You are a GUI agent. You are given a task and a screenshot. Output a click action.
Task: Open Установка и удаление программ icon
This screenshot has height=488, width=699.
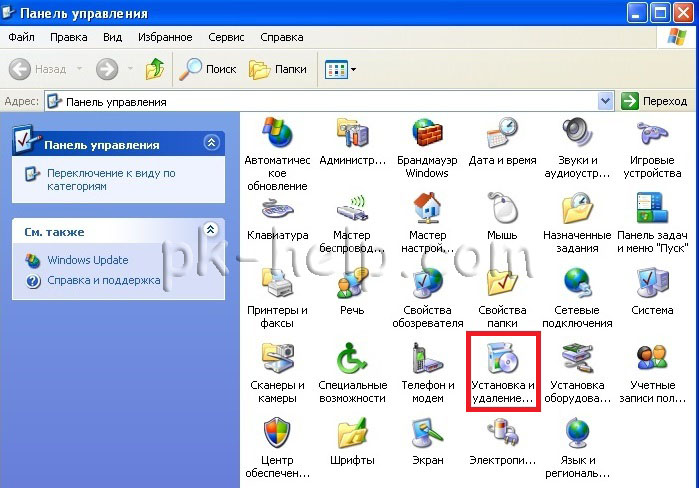[x=503, y=357]
